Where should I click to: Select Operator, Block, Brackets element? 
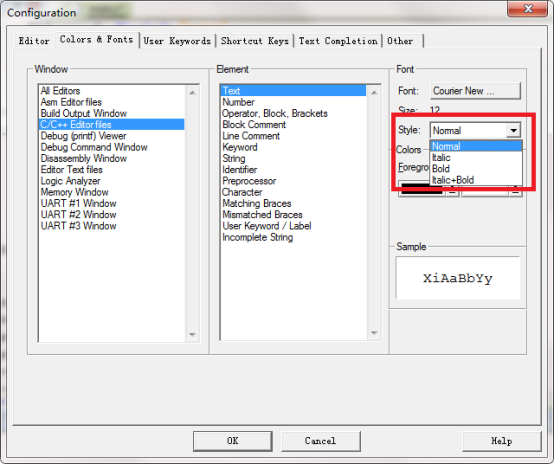294,113
